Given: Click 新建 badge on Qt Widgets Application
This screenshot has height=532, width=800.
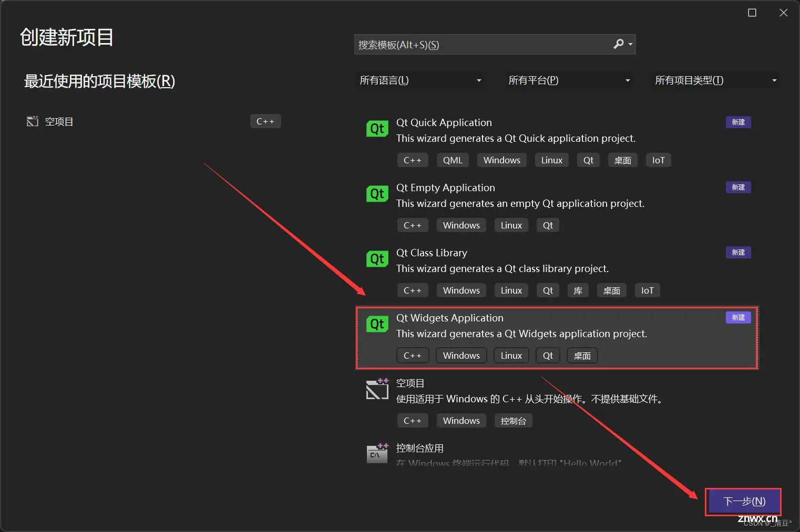Looking at the screenshot, I should [x=739, y=318].
